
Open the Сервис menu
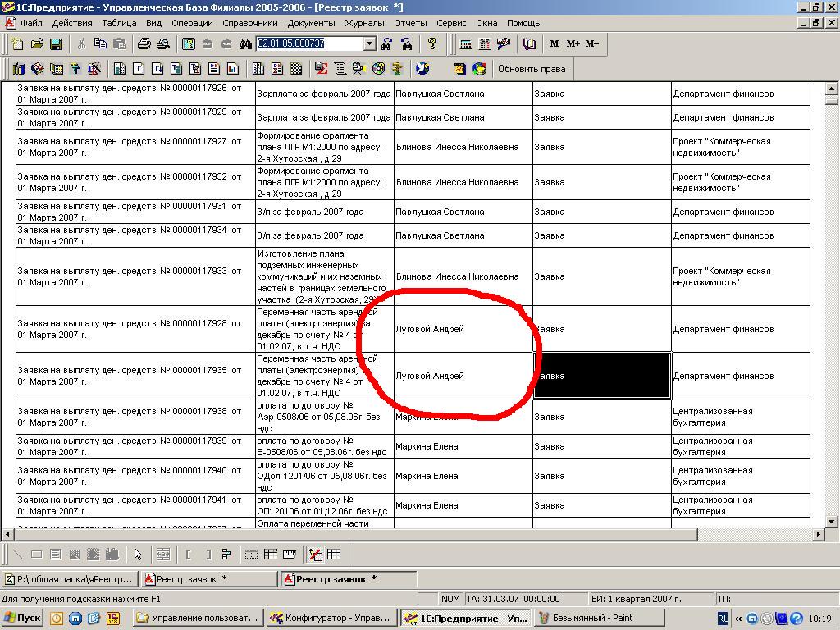[x=451, y=24]
